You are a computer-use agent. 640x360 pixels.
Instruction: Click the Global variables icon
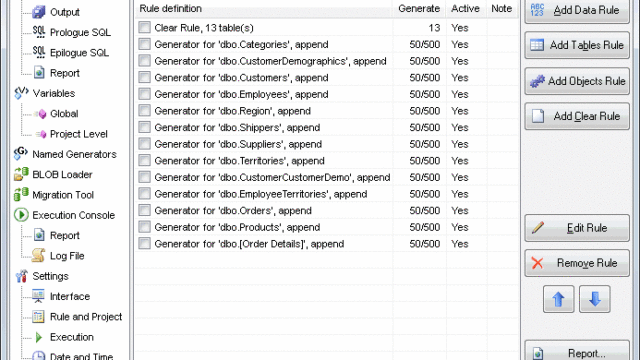pos(40,113)
